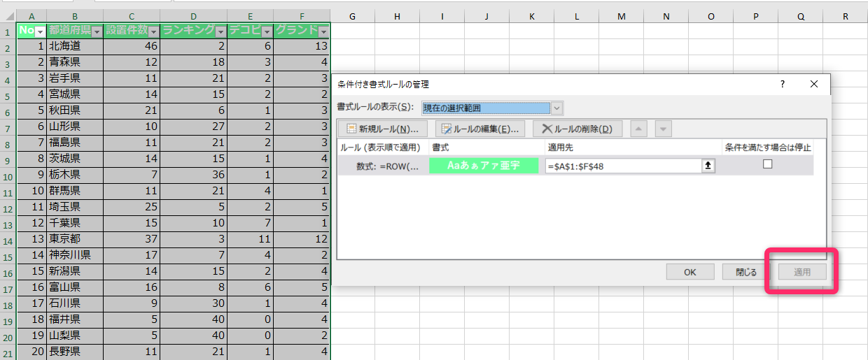This screenshot has width=868, height=360.
Task: Open ルールの編集 (Edit Rule) dialog
Action: click(479, 129)
